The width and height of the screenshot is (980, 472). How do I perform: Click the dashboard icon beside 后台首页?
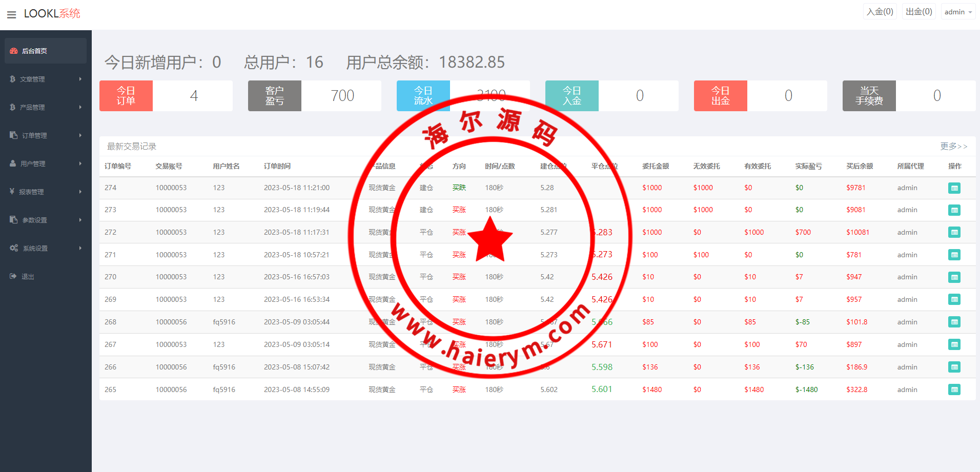point(14,51)
